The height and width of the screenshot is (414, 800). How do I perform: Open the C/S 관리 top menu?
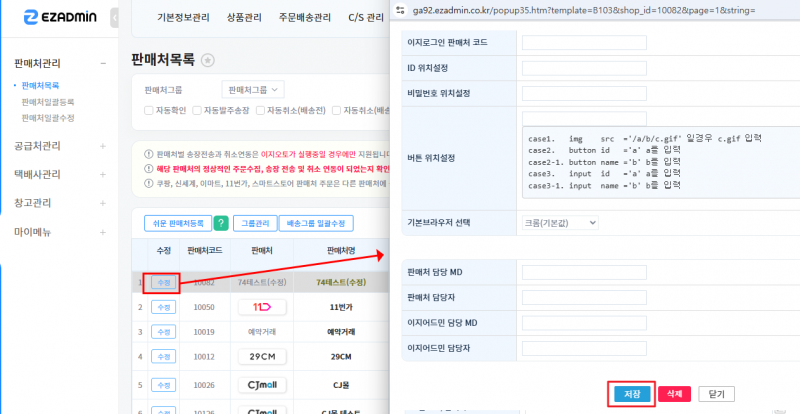[366, 18]
